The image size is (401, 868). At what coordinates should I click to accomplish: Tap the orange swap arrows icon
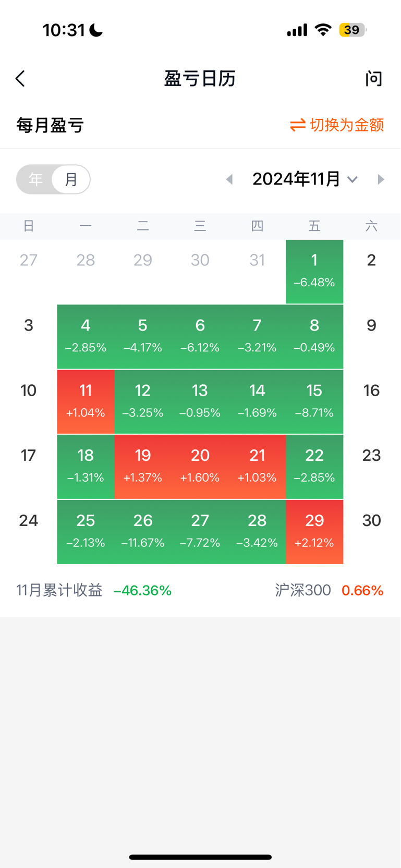(x=298, y=125)
